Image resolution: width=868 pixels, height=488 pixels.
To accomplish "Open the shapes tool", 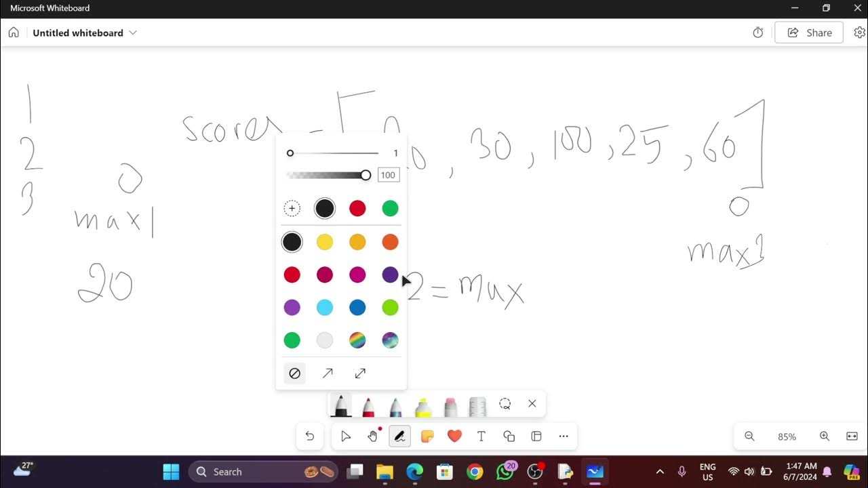I will 509,436.
